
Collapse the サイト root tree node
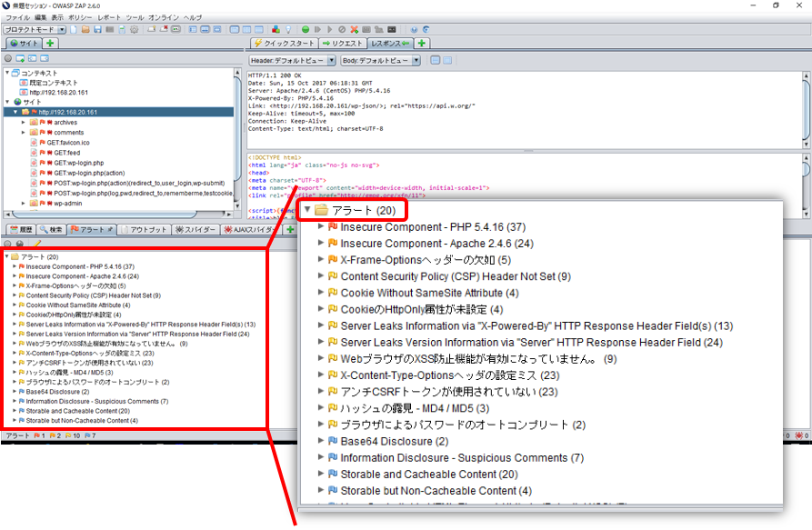7,102
